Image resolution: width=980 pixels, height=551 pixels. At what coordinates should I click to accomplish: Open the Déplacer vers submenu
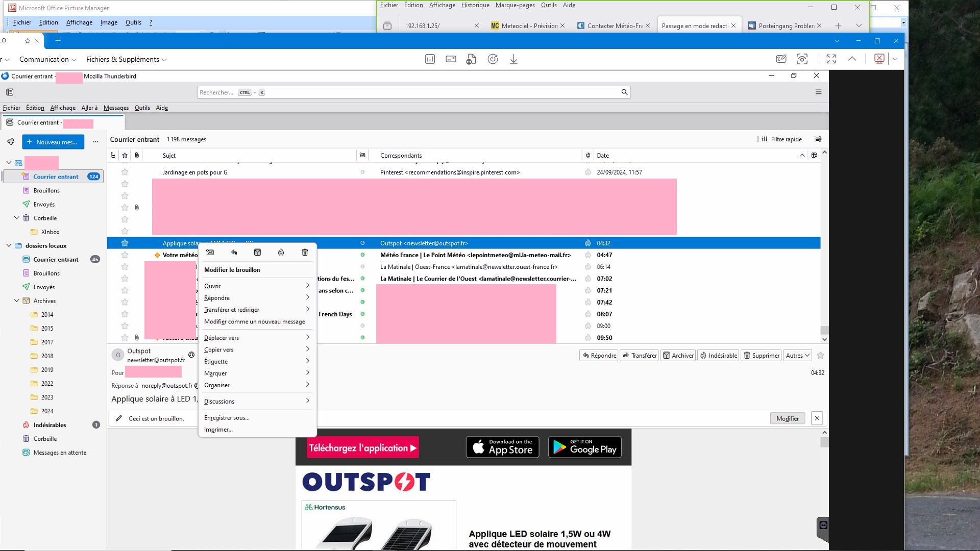click(x=257, y=338)
